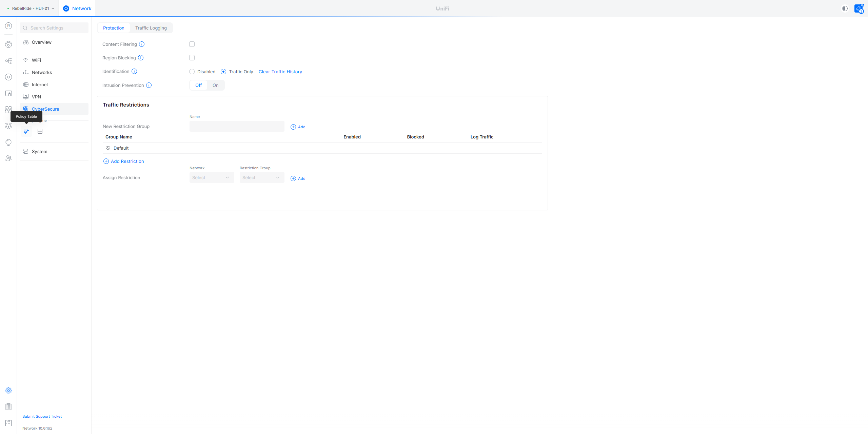Click the Content Filtering info icon

(x=142, y=44)
